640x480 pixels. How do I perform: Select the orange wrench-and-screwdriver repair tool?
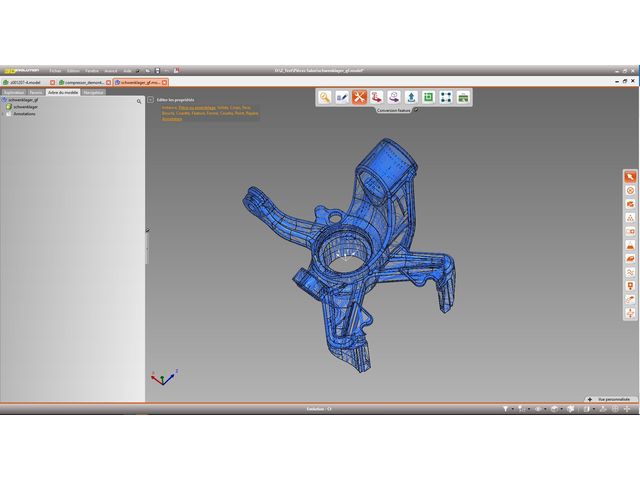tap(359, 97)
